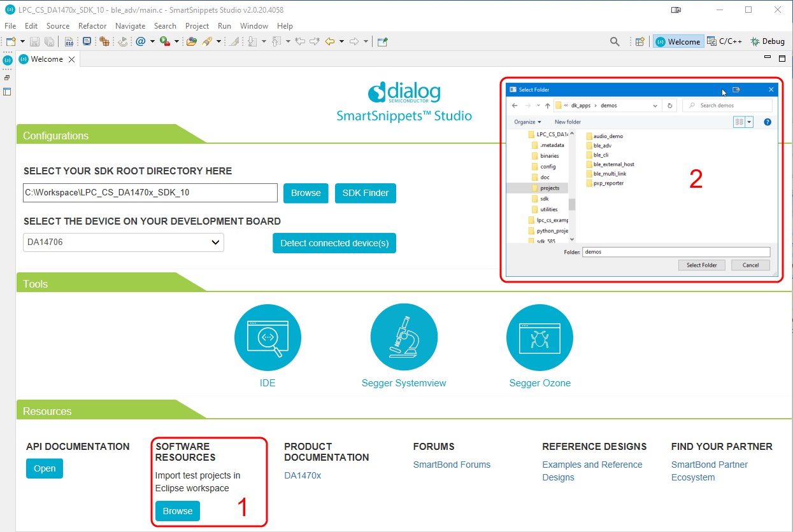Open the New wizard dropdown arrow
This screenshot has height=532, width=793.
coord(22,41)
